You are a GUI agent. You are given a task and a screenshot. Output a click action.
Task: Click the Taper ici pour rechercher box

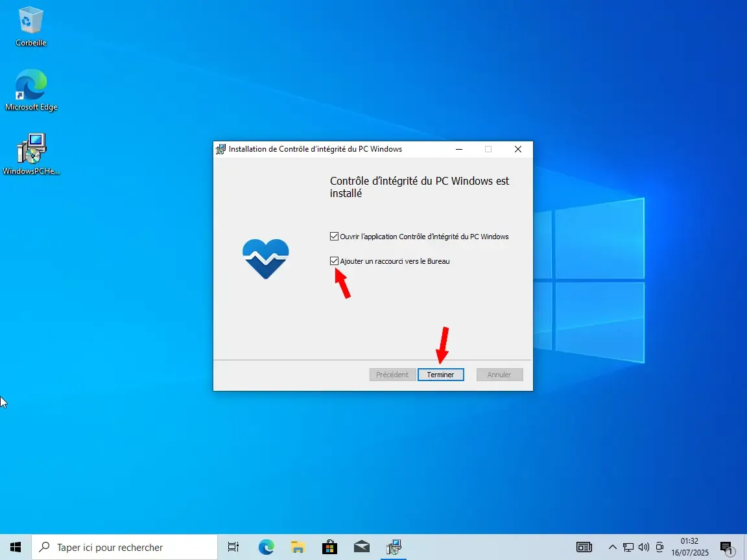click(124, 547)
